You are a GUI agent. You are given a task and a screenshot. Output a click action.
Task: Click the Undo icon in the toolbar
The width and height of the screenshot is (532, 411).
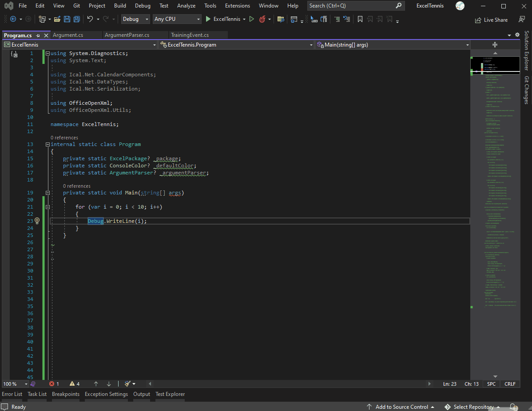[x=91, y=19]
